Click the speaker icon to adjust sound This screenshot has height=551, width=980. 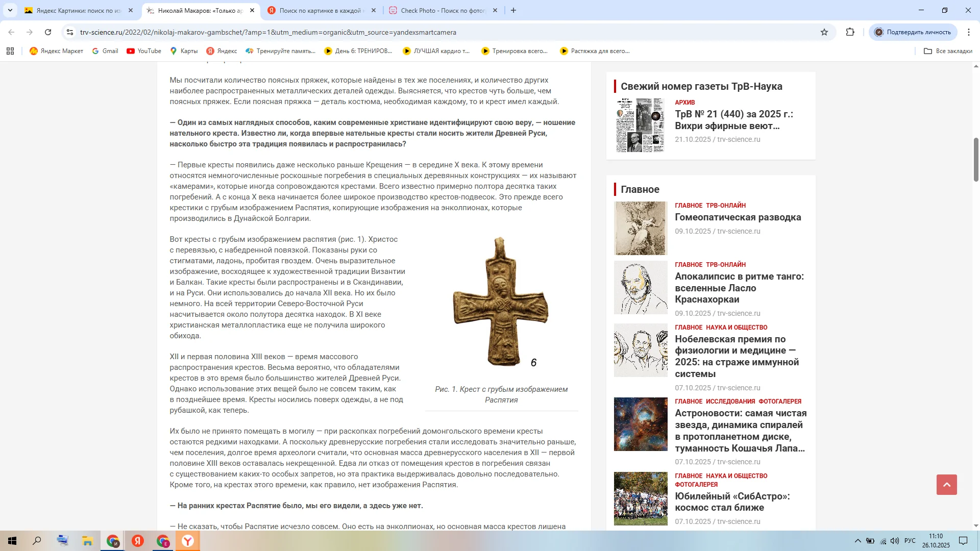tap(894, 542)
